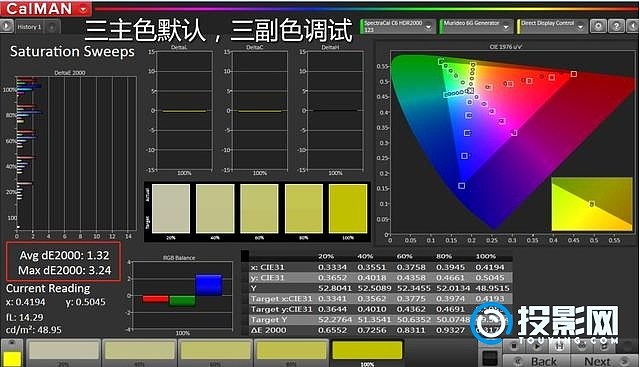Screen dimensions: 640x367
Task: Click the add history tab icon
Action: (x=52, y=27)
